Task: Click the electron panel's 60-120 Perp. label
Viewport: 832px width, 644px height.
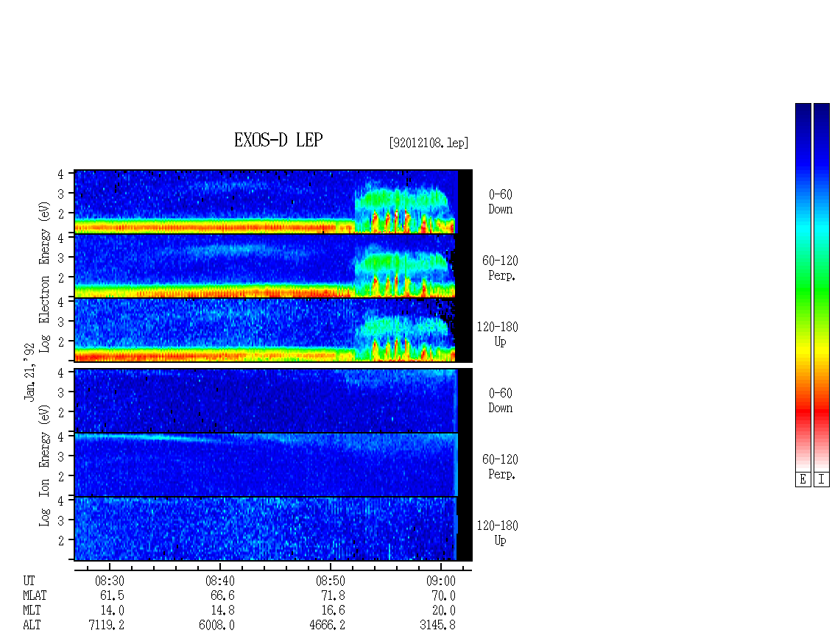Action: [499, 268]
